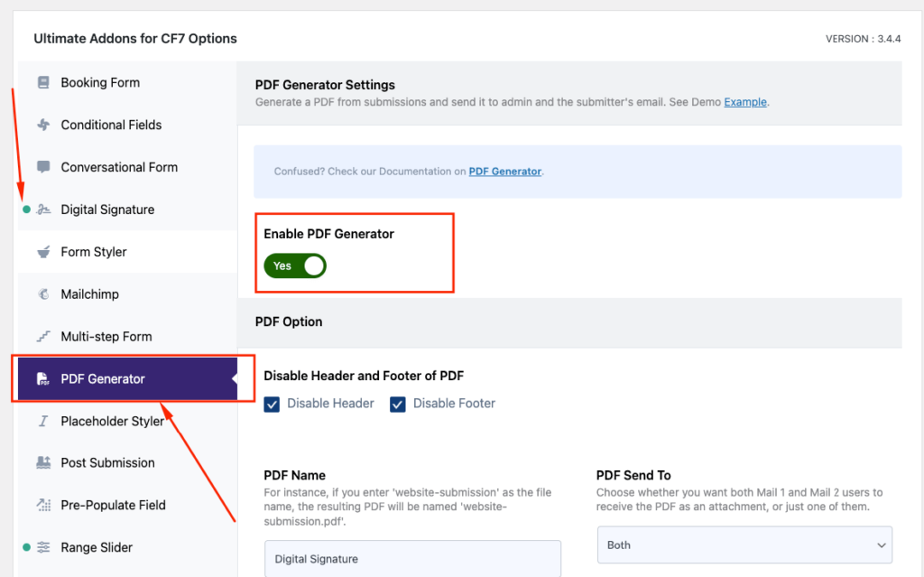Click the Demo Example link

tap(744, 102)
